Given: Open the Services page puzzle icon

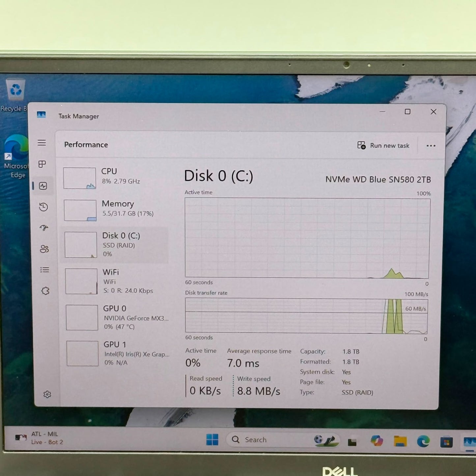Looking at the screenshot, I should click(x=45, y=291).
